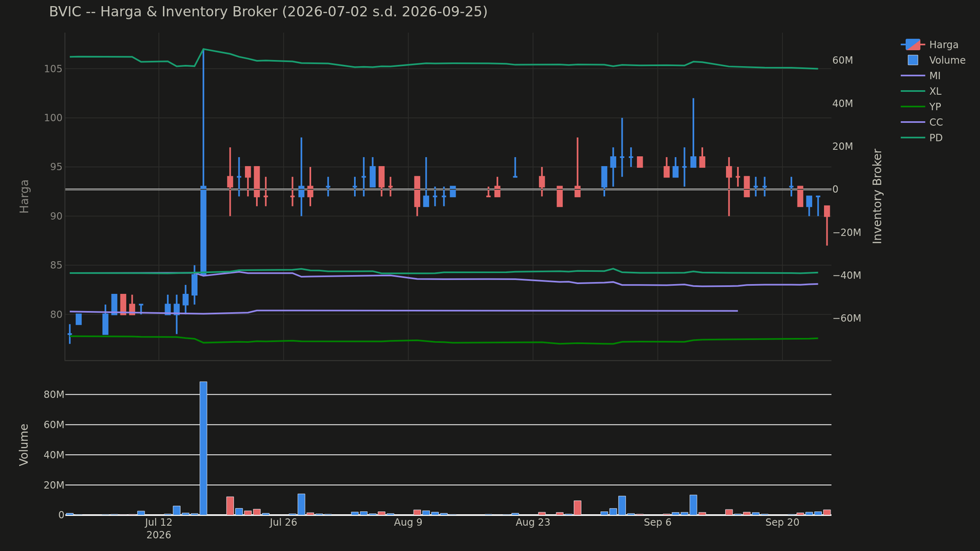Viewport: 980px width, 551px height.
Task: Click the Sep 6 x-axis label
Action: click(x=658, y=522)
